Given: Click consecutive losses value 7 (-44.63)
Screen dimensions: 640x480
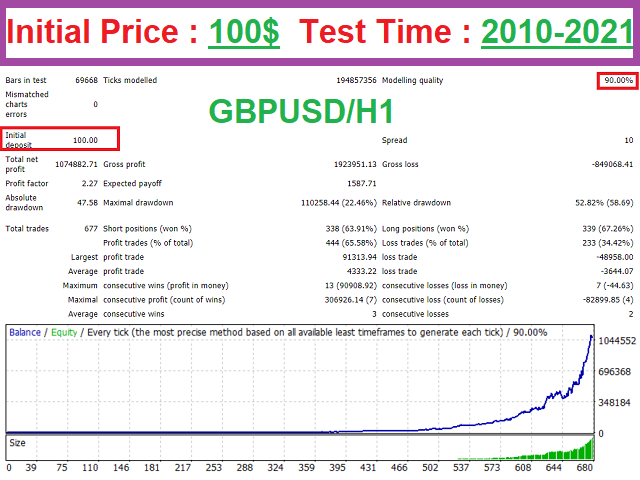Looking at the screenshot, I should [615, 286].
